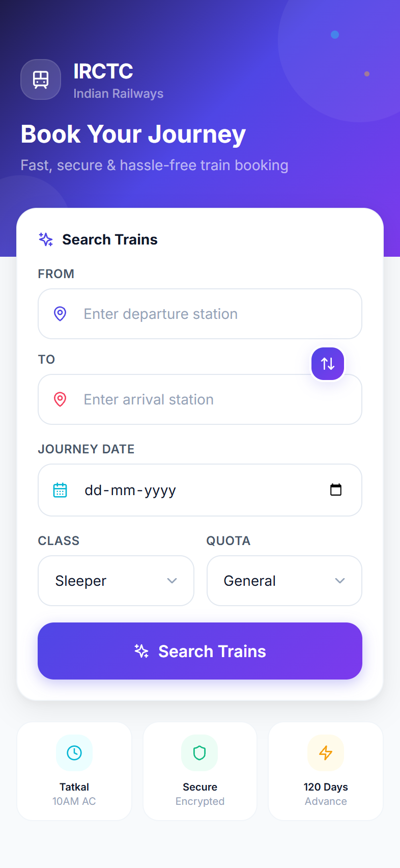The image size is (400, 868).
Task: Click the arrival station input field
Action: tap(200, 399)
